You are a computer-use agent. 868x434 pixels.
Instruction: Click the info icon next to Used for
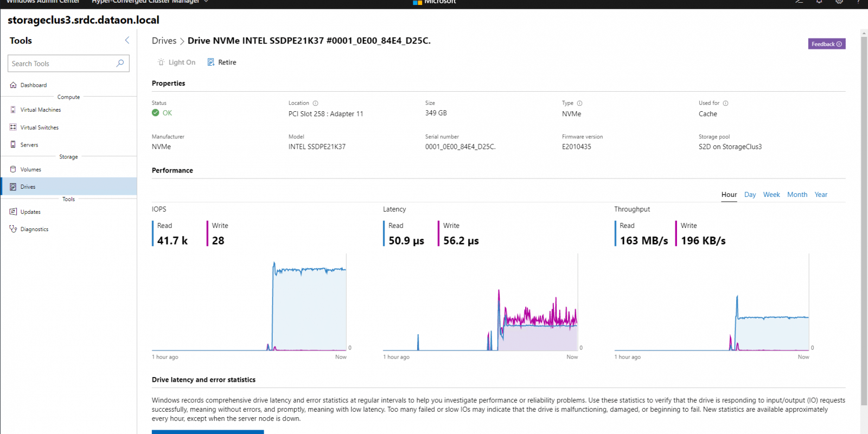[x=725, y=103]
